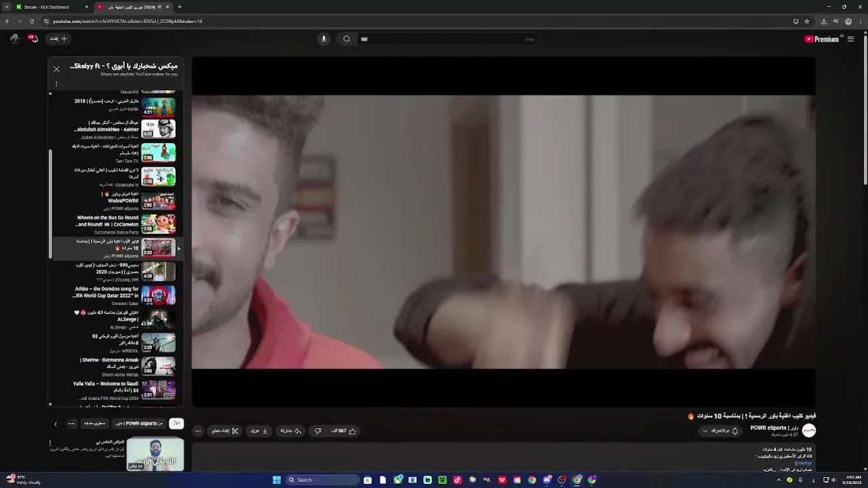The image size is (868, 488).
Task: Click the Windows taskbar Search box
Action: tap(322, 480)
